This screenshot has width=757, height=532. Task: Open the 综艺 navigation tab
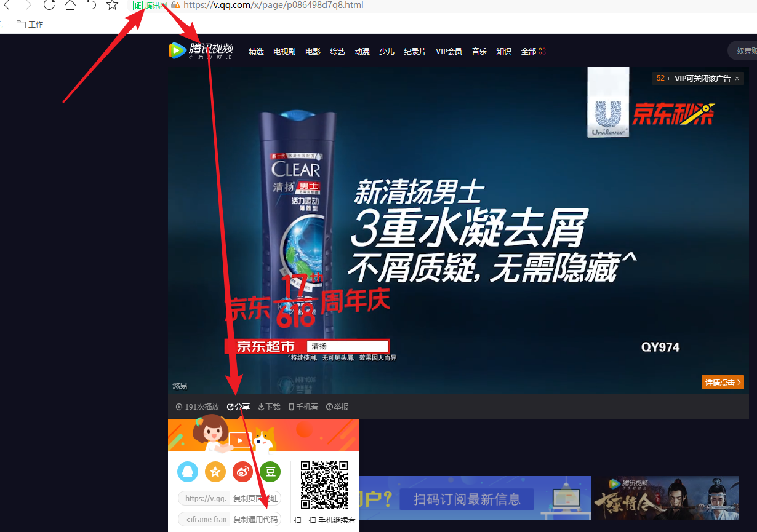pos(337,52)
